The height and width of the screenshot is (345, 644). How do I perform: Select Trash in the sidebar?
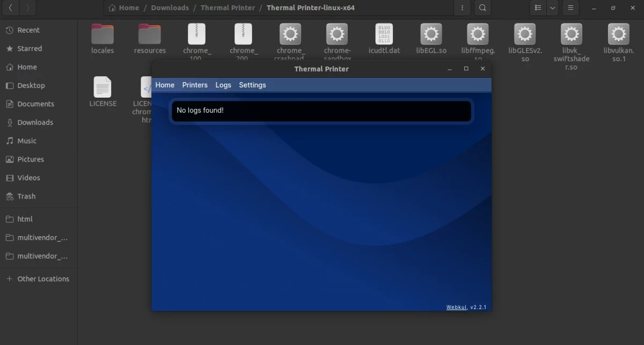pyautogui.click(x=26, y=196)
